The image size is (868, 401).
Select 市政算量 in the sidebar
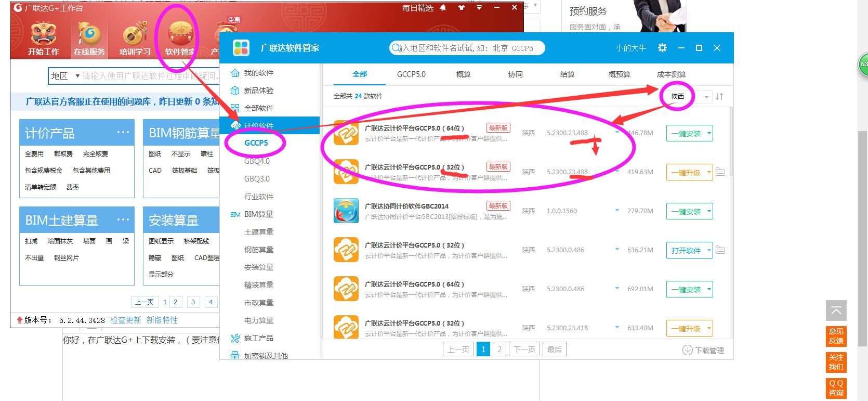click(x=259, y=303)
